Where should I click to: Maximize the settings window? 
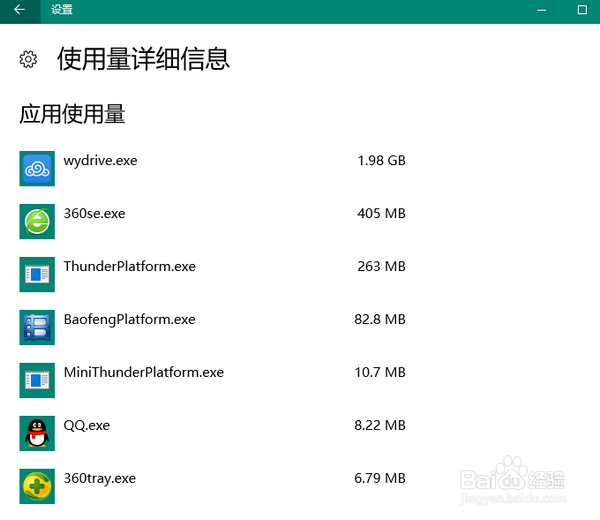tap(582, 10)
